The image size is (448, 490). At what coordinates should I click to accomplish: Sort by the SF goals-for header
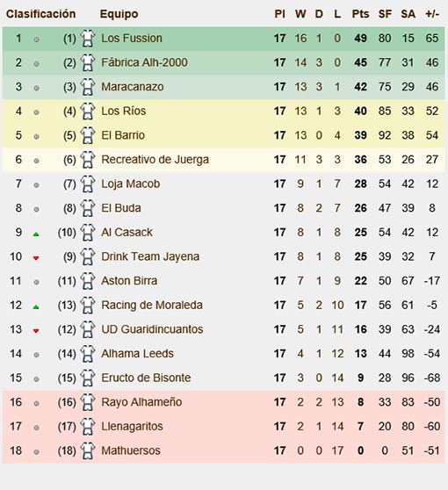[x=385, y=14]
